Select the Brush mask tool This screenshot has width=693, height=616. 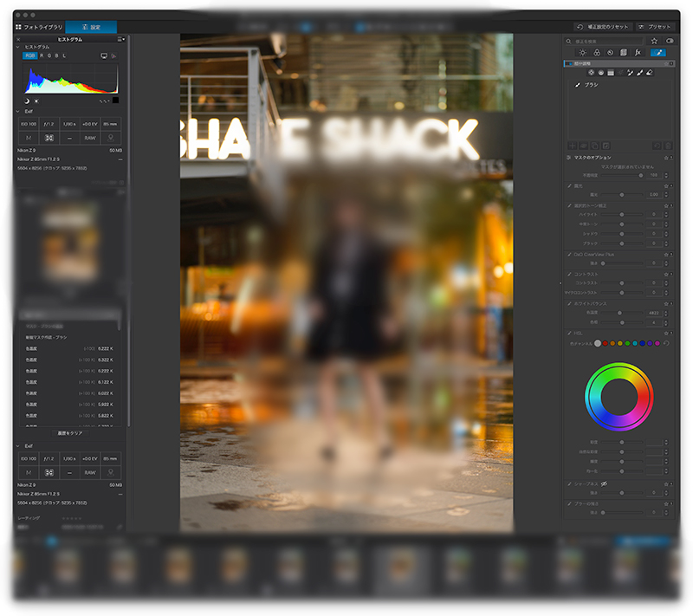pyautogui.click(x=640, y=73)
